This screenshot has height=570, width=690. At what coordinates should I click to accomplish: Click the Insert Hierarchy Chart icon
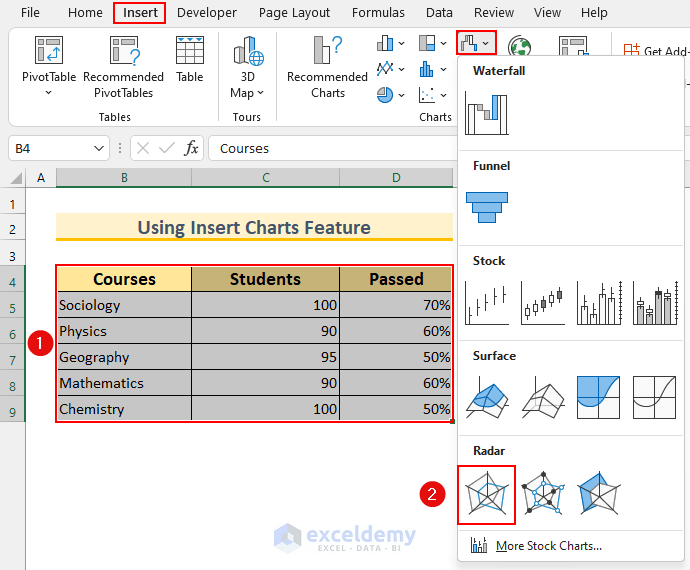click(x=427, y=43)
